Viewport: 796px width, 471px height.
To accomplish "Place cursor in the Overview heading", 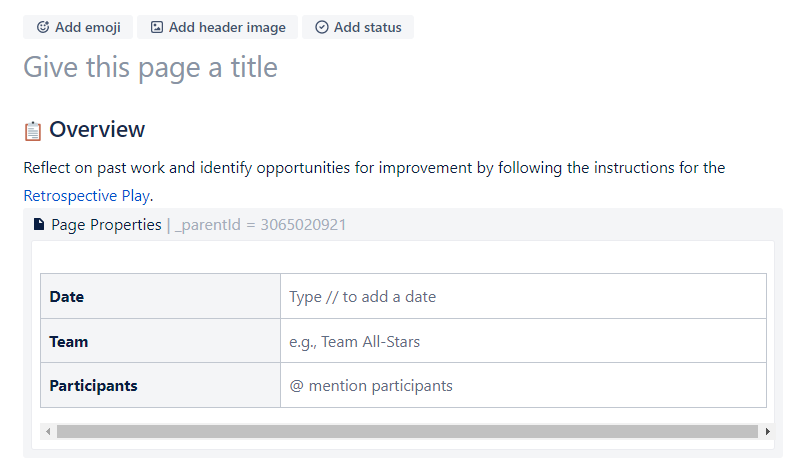I will [97, 130].
